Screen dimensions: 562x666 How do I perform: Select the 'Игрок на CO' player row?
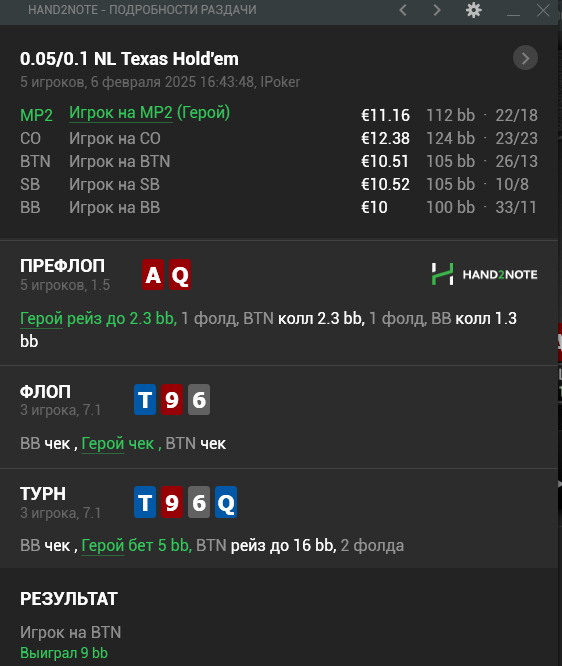coord(279,138)
